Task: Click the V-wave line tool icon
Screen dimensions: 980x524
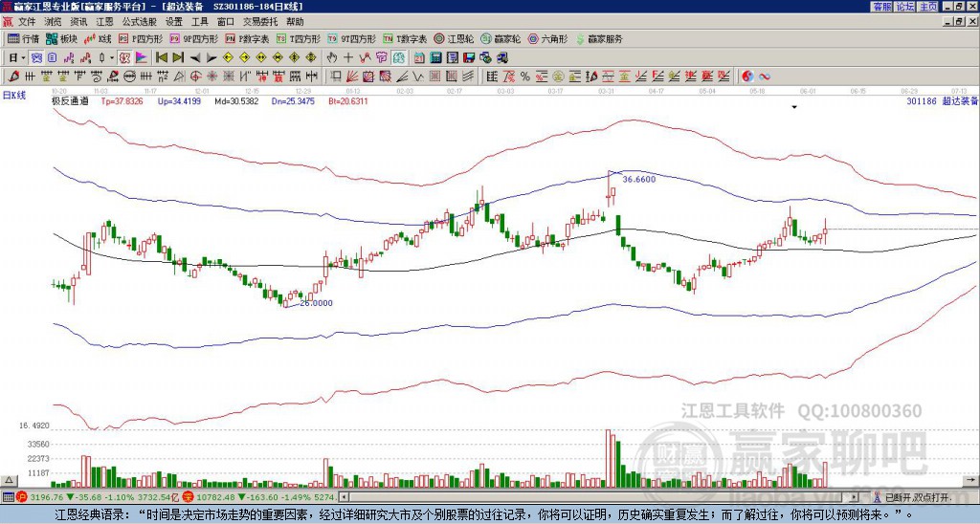Action: click(x=417, y=76)
